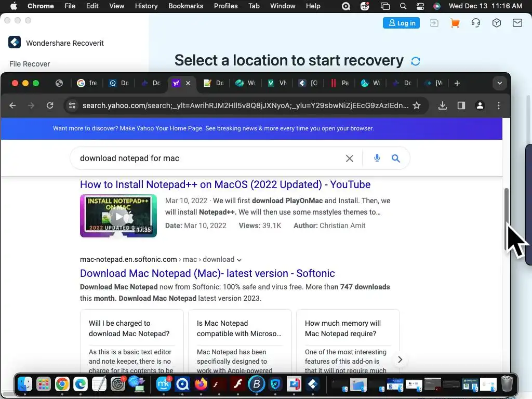Switch to the first globe icon tab

coord(59,83)
